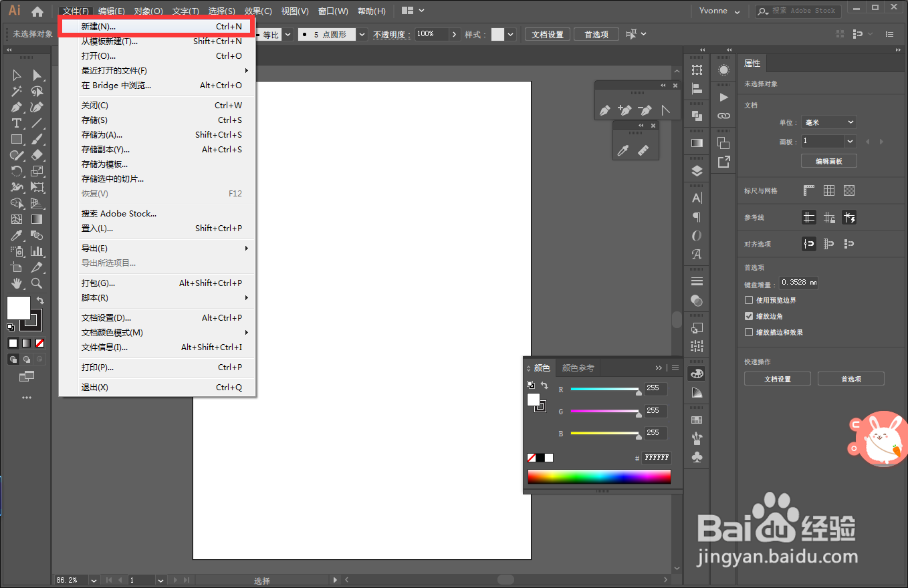Screen dimensions: 908x588
Task: Select the Eyedropper tool in toolbar
Action: [17, 235]
